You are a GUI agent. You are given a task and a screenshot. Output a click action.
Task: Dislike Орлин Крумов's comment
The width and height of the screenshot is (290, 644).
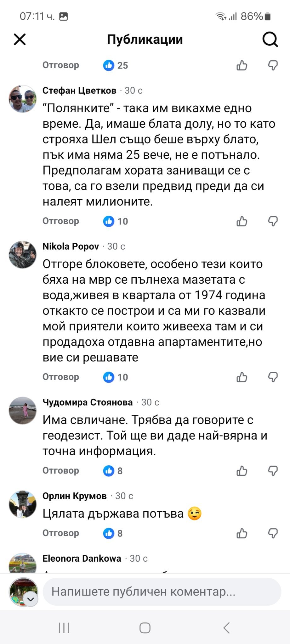pos(273,533)
